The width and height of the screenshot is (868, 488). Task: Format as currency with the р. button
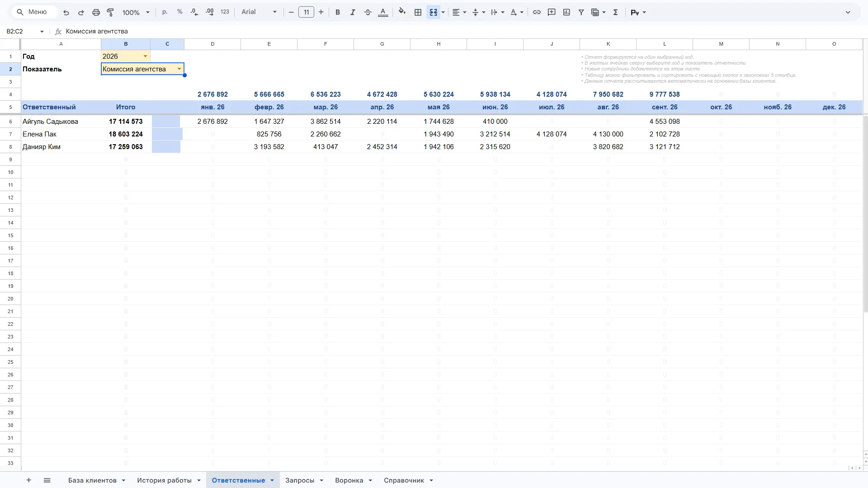tap(165, 12)
